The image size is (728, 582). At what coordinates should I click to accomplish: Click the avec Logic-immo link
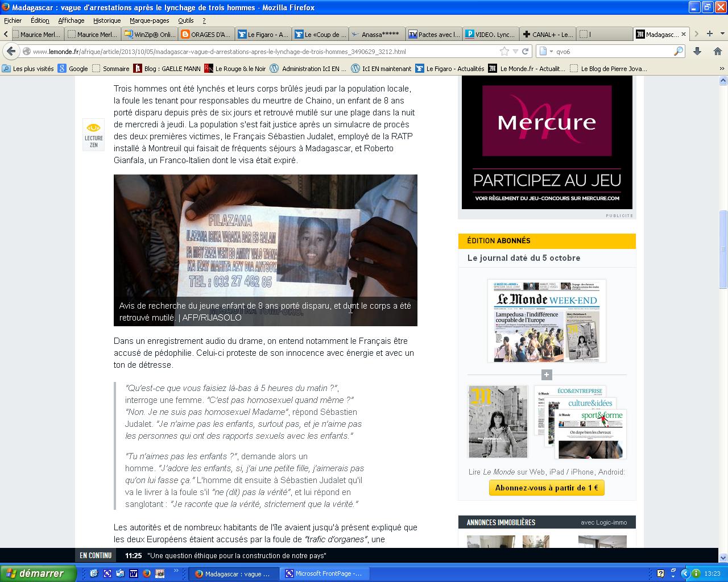click(x=603, y=522)
